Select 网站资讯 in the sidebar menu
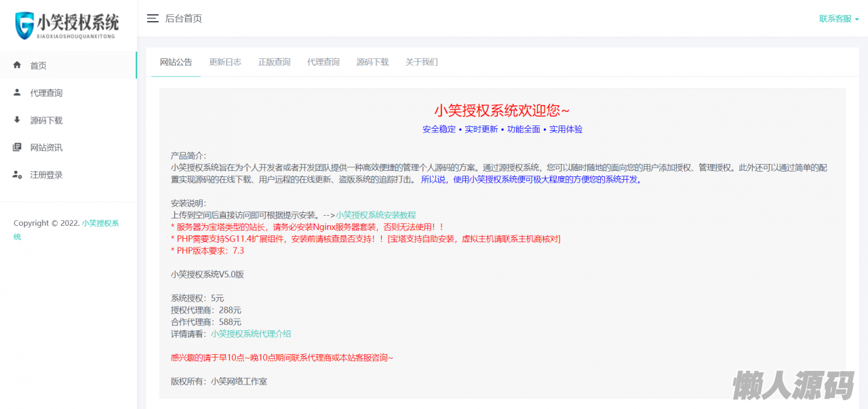Viewport: 868px width, 409px height. tap(46, 147)
